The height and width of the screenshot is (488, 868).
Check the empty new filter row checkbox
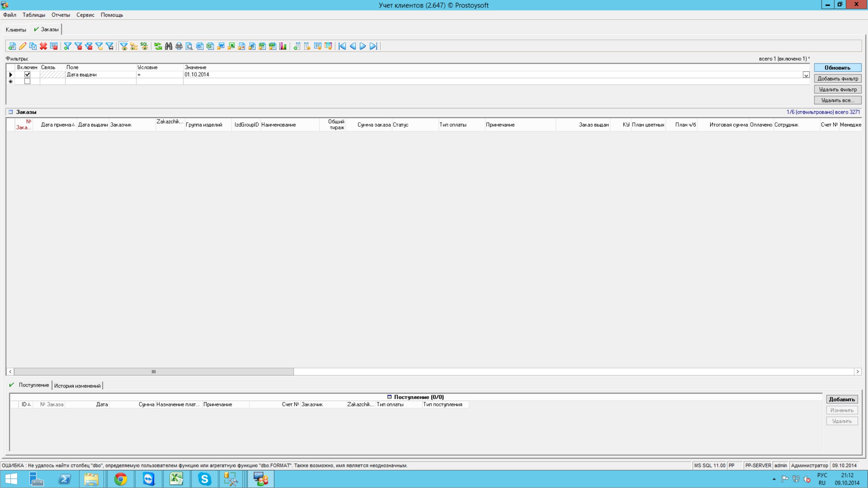[27, 81]
